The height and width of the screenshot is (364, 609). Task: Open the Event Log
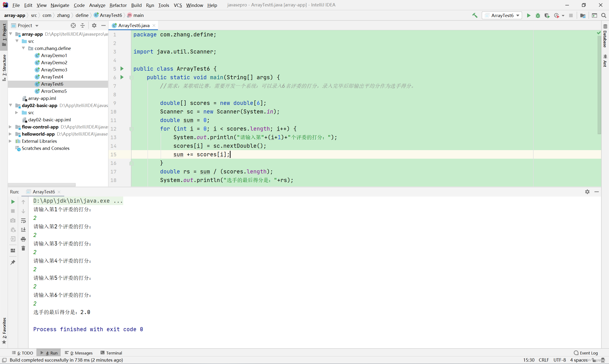click(586, 353)
